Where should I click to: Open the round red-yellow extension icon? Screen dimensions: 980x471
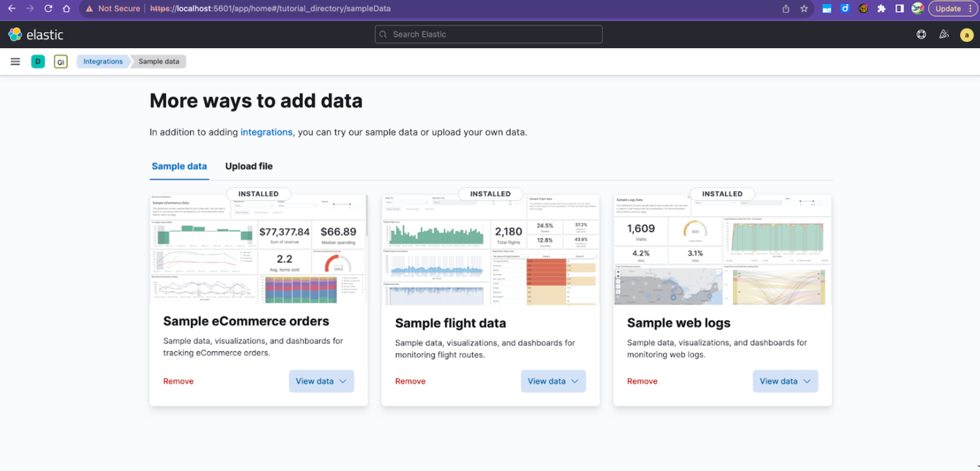(x=863, y=8)
